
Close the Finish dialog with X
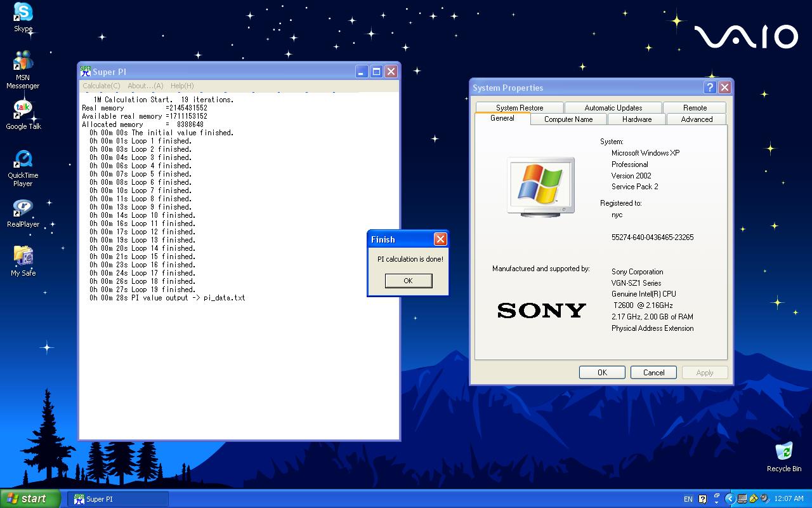[x=440, y=239]
